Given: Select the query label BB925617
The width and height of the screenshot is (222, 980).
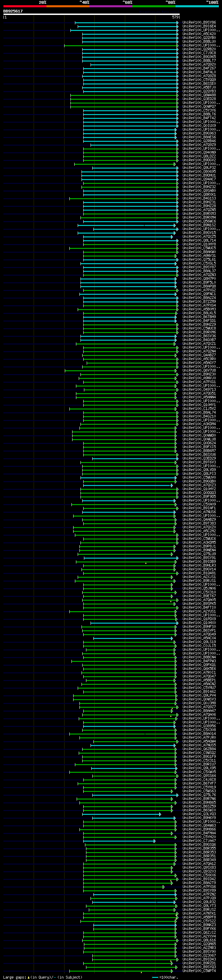Looking at the screenshot, I should click(13, 11).
